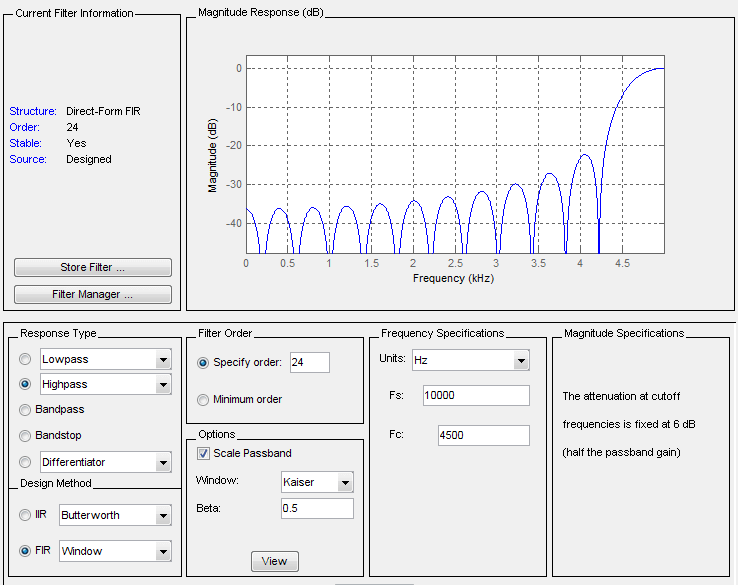Switch design method to IIR

pyautogui.click(x=26, y=515)
